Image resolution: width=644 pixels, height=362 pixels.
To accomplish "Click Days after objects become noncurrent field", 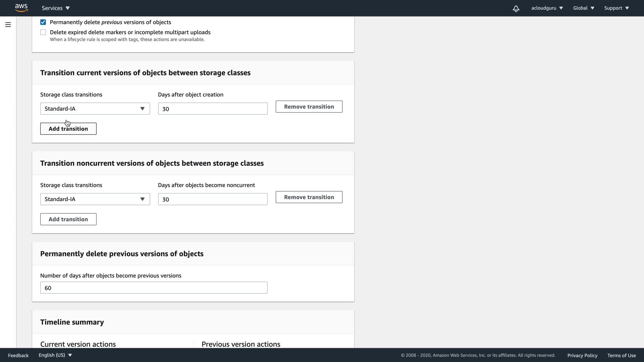I will click(213, 199).
